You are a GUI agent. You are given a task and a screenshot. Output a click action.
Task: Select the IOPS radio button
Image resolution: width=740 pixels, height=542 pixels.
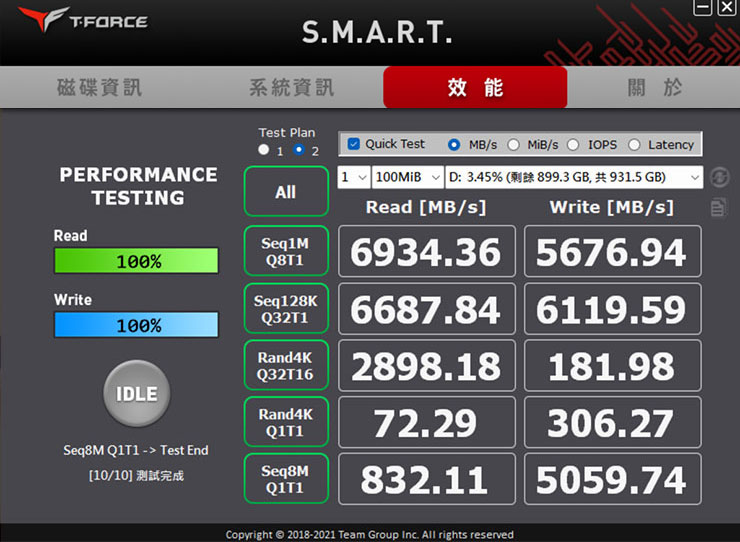point(573,144)
